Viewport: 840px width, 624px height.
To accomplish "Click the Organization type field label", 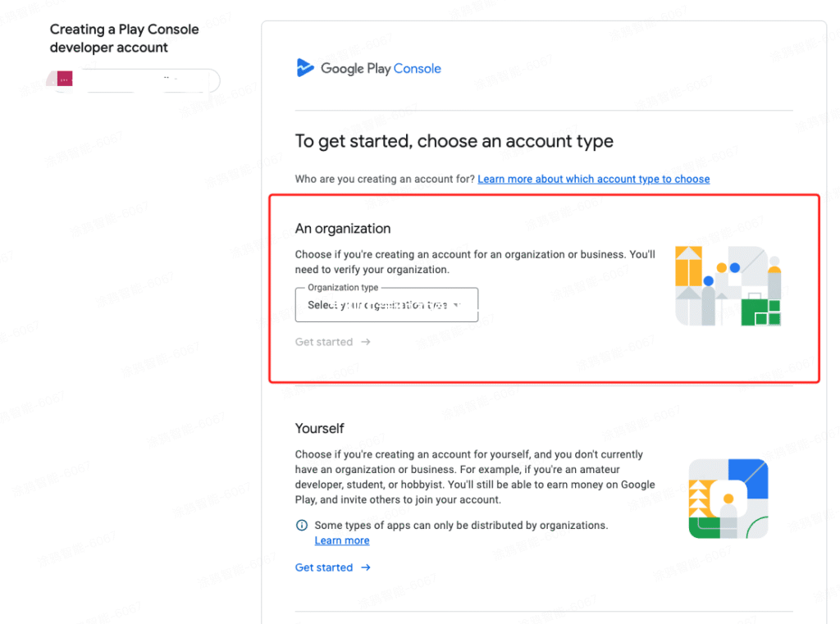I will (343, 288).
